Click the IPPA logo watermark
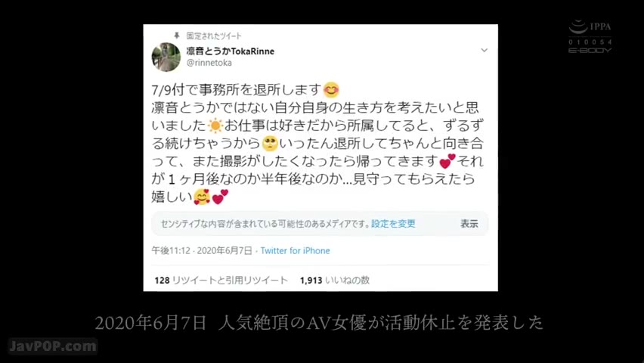Screen dimensions: 644x363 click(x=590, y=26)
